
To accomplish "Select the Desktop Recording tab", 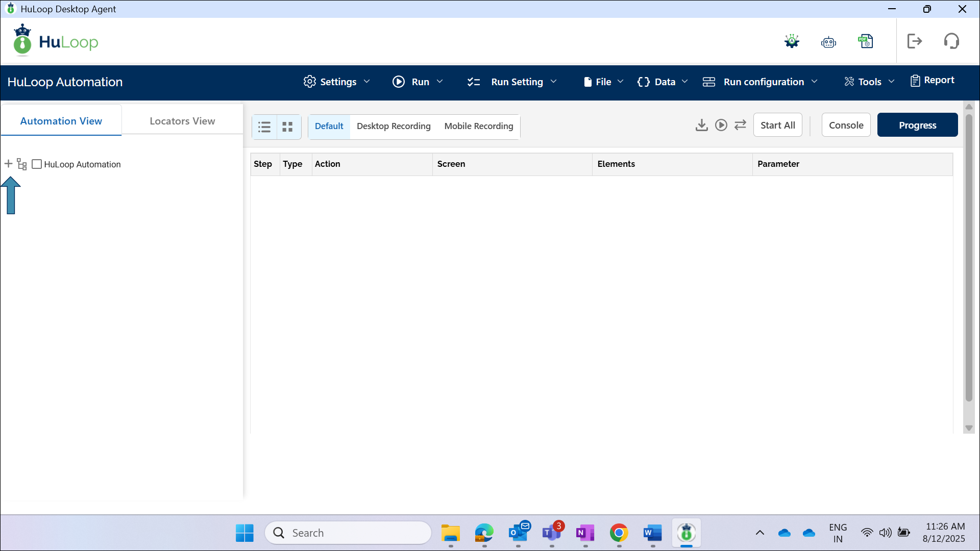I will [x=394, y=126].
